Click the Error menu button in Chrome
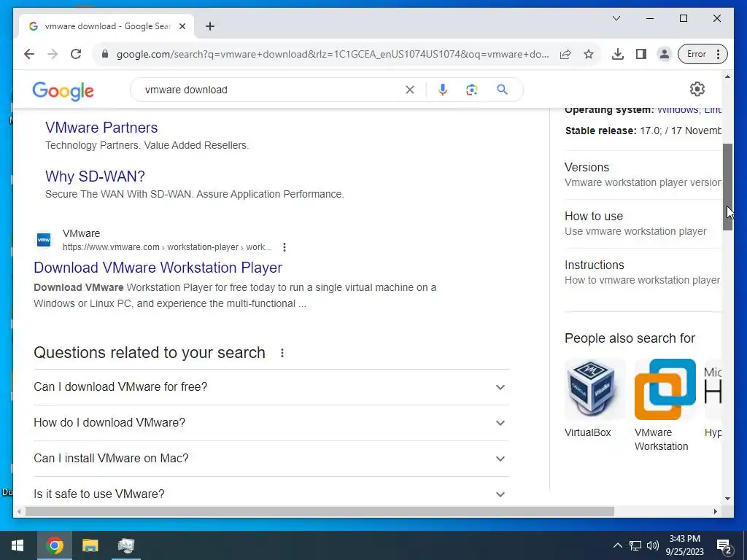Viewport: 747px width, 560px height. tap(703, 54)
